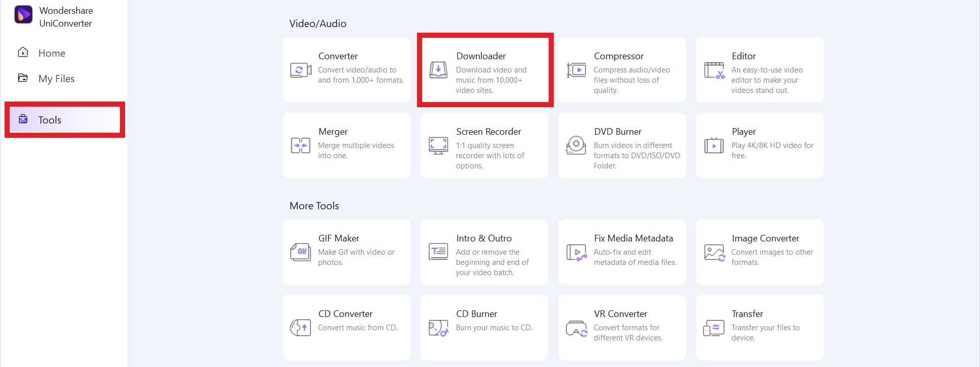This screenshot has height=367, width=980.
Task: Click 'Burn videos in different formats' description
Action: (x=636, y=156)
